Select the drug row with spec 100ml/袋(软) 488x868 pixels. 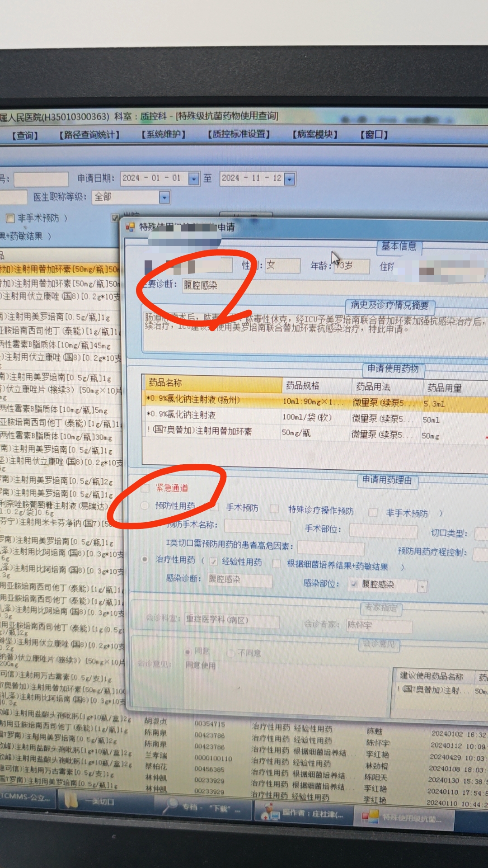coord(315,417)
